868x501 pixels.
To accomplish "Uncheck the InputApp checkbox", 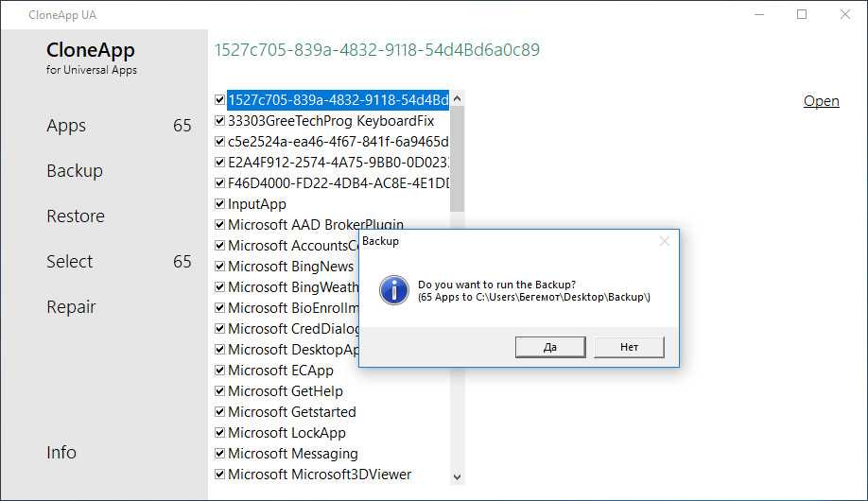I will pyautogui.click(x=220, y=203).
